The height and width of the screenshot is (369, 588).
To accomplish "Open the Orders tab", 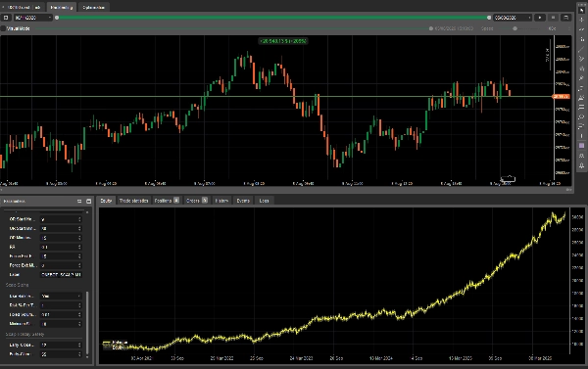I will 197,201.
